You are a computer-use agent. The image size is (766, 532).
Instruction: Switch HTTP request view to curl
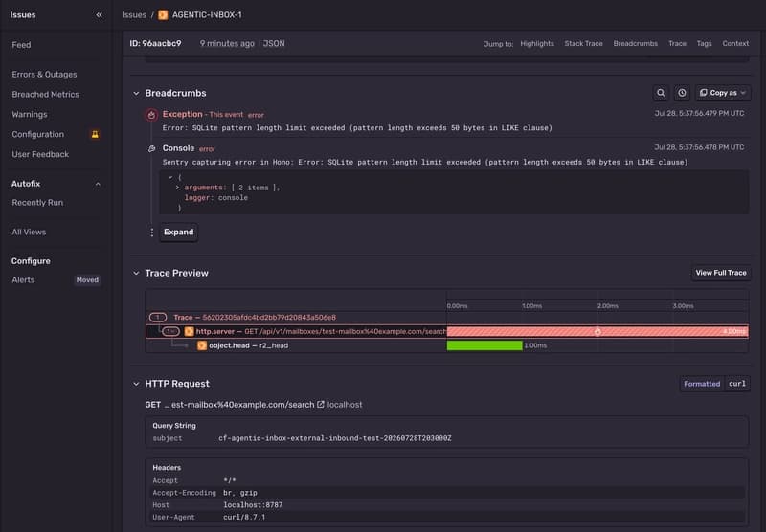coord(737,384)
